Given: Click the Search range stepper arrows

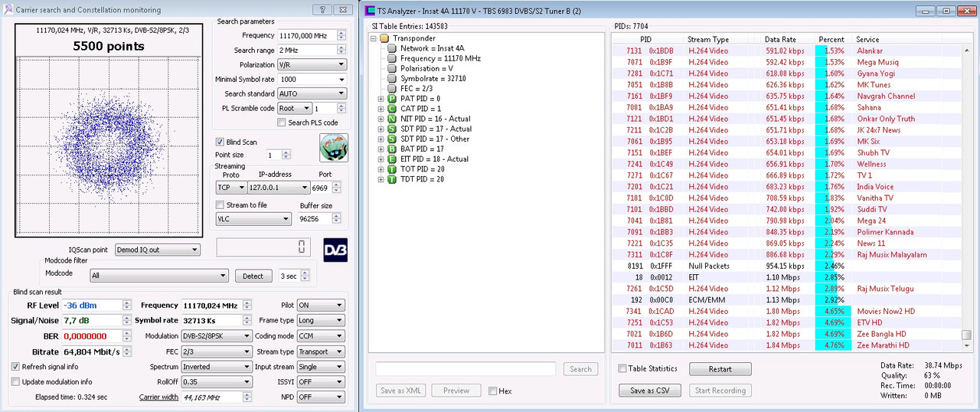Looking at the screenshot, I should point(342,50).
